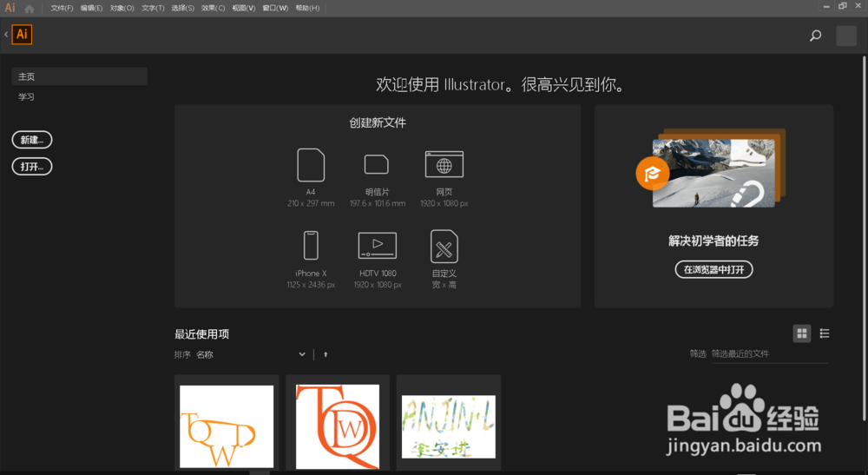Open the 文件(F) menu

click(62, 9)
